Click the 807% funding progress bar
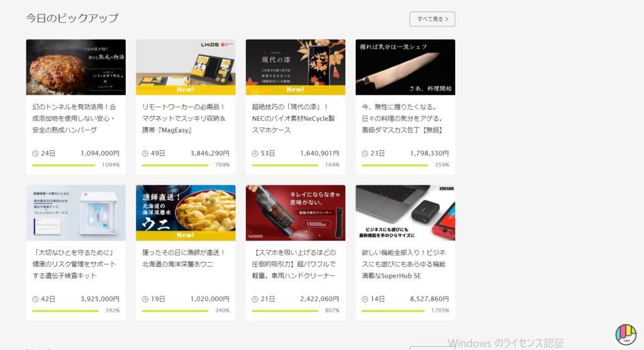The width and height of the screenshot is (644, 350). click(x=285, y=311)
